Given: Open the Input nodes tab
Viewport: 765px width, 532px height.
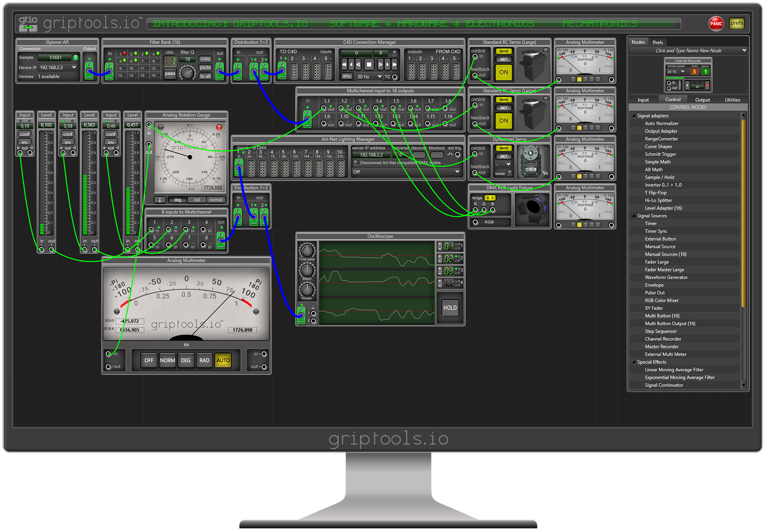Looking at the screenshot, I should (643, 100).
